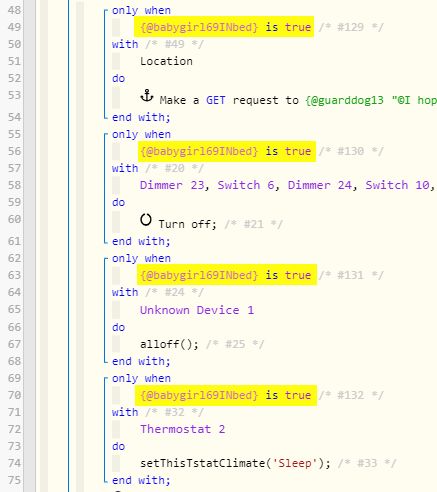Open the Dimmer 23 device
Viewport: 437px width, 492px height.
pyautogui.click(x=172, y=185)
